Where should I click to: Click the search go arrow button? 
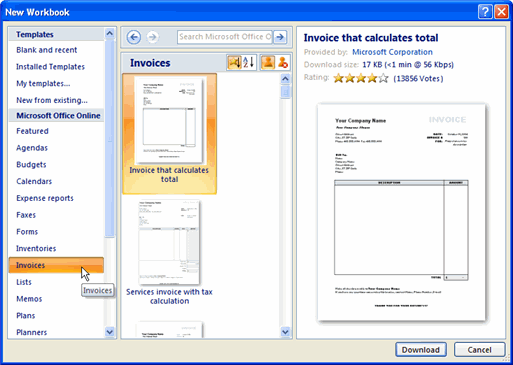click(x=280, y=37)
